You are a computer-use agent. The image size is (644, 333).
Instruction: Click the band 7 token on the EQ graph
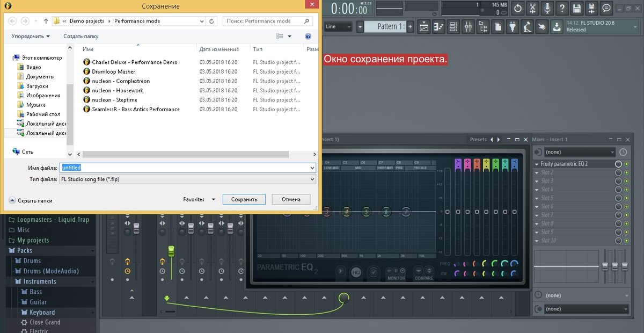coord(406,212)
